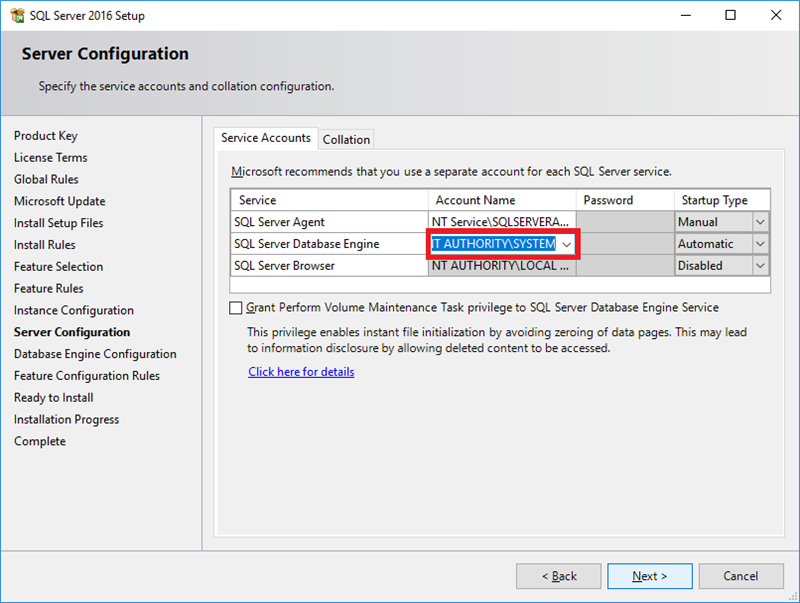Select the SQL Server Browser account name cell
The height and width of the screenshot is (603, 800).
coord(502,266)
